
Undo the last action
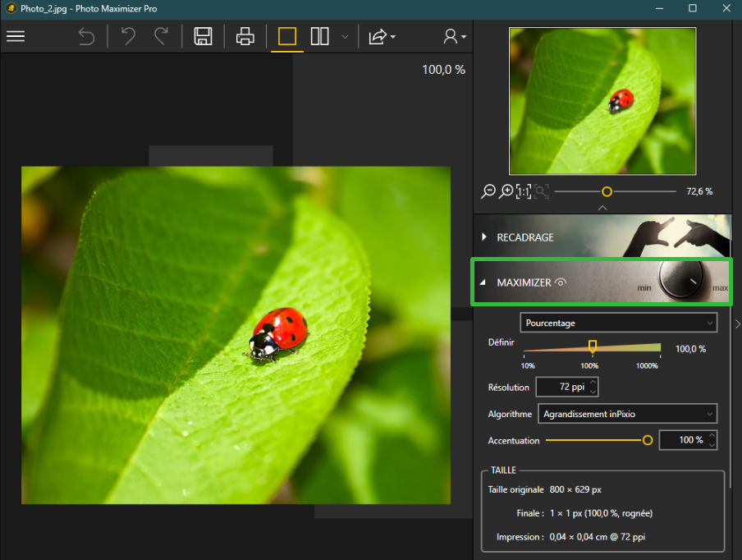click(128, 36)
